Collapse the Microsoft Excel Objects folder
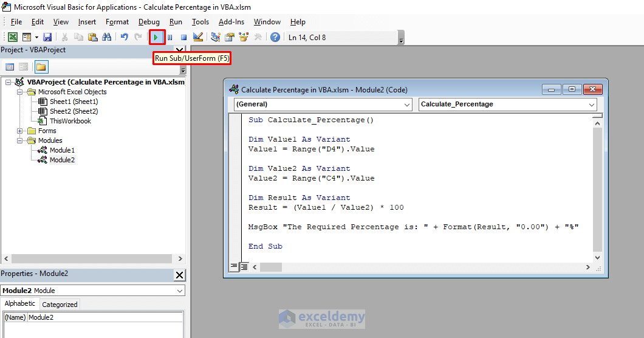This screenshot has height=338, width=644. point(19,92)
